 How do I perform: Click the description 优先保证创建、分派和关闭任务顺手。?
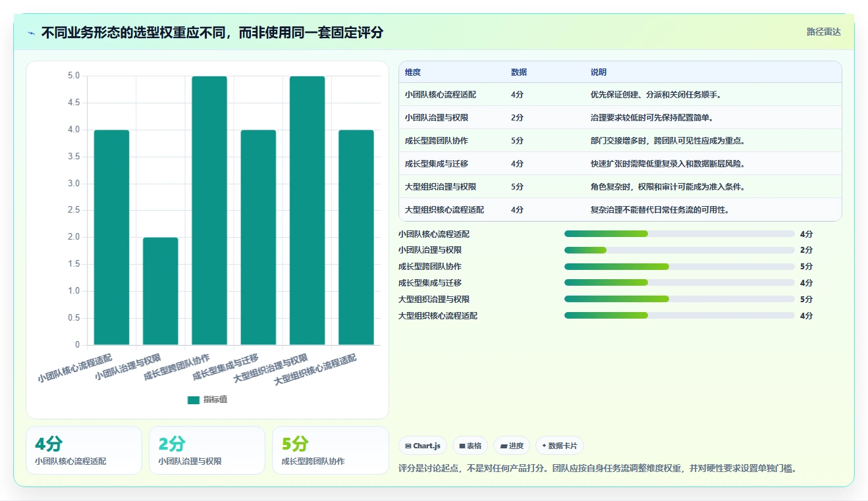click(657, 95)
